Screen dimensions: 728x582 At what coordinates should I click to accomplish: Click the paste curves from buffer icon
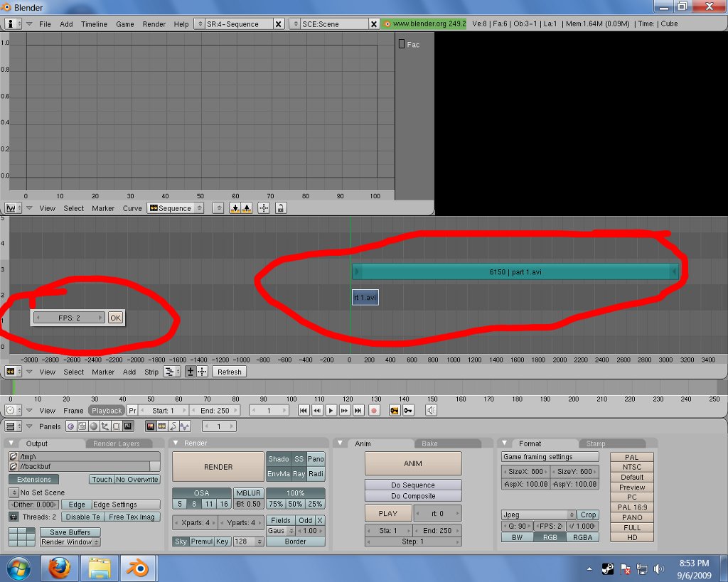pos(247,208)
